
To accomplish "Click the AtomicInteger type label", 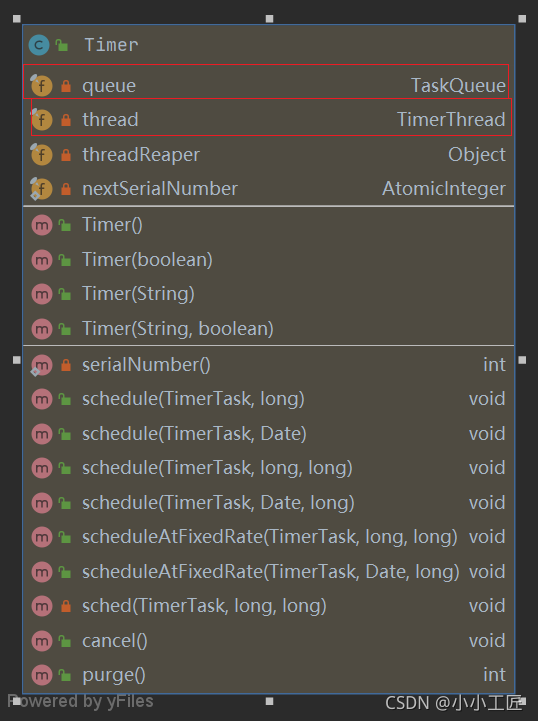I will click(444, 189).
